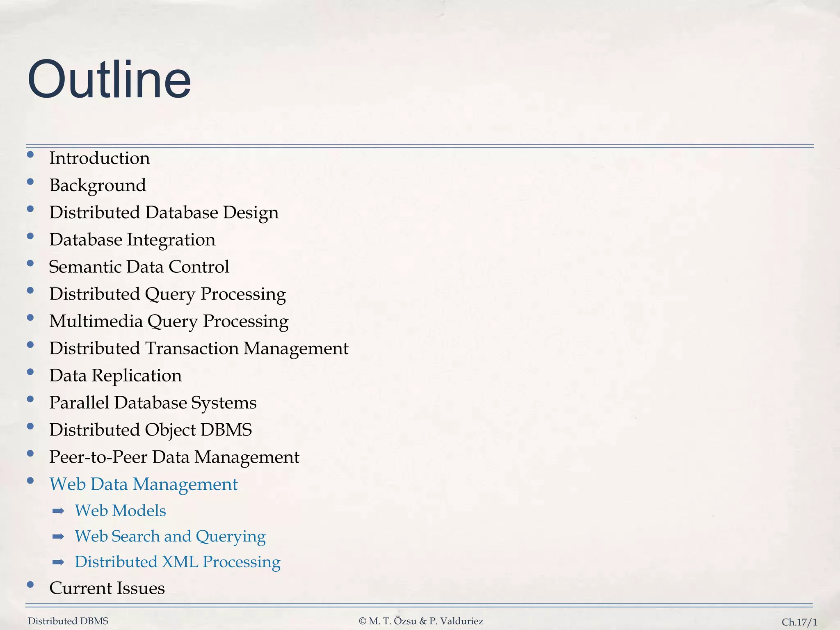Open the Web Models sub-item
The height and width of the screenshot is (630, 840).
tap(120, 511)
